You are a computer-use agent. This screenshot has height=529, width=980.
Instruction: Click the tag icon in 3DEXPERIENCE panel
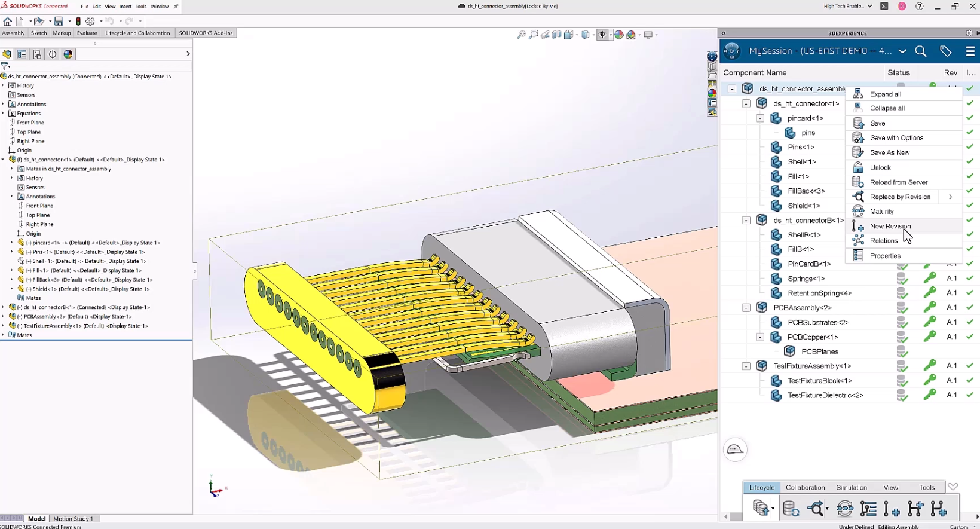pos(945,51)
